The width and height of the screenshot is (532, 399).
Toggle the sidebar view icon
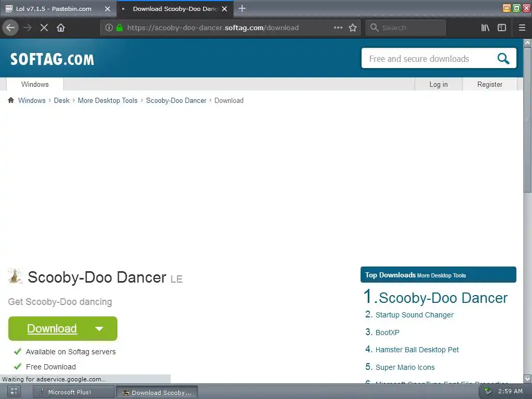click(x=502, y=28)
